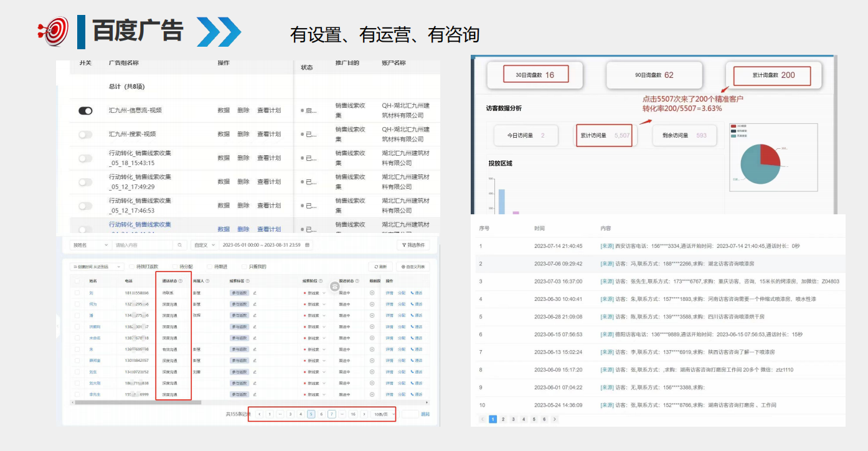The image size is (868, 451).
Task: Turn off the 汇九州-信息流-视频 ad group switch
Action: tap(85, 110)
